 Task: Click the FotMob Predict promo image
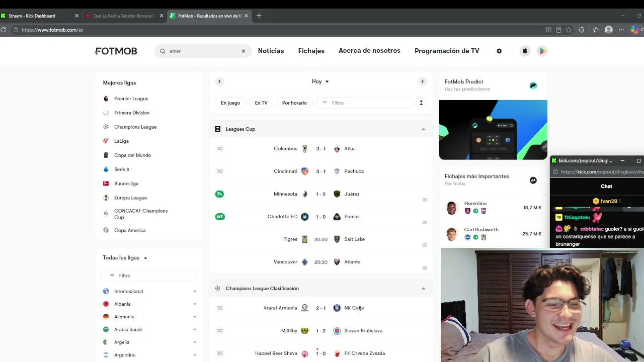tap(493, 130)
